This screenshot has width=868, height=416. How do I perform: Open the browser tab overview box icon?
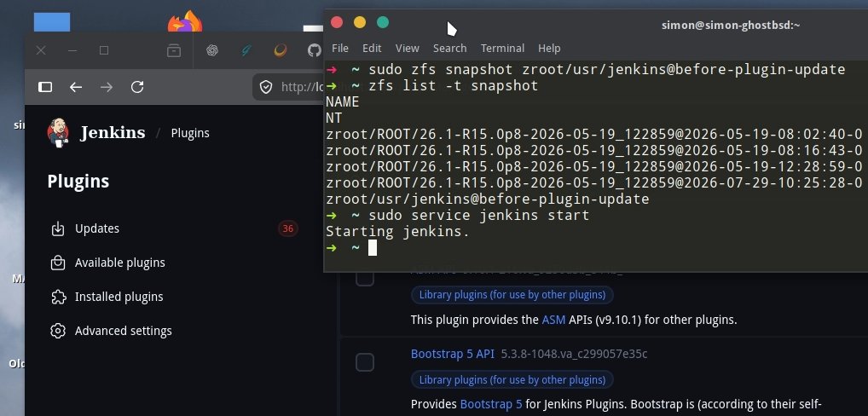click(174, 51)
